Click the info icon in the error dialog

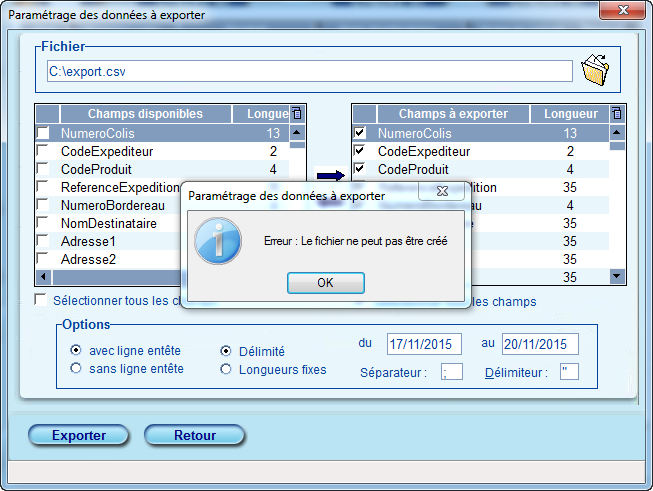218,241
